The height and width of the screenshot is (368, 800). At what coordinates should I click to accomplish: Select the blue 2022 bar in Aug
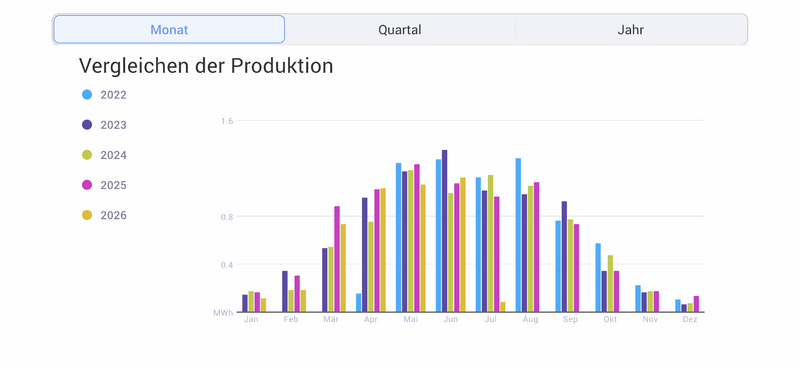pyautogui.click(x=518, y=235)
